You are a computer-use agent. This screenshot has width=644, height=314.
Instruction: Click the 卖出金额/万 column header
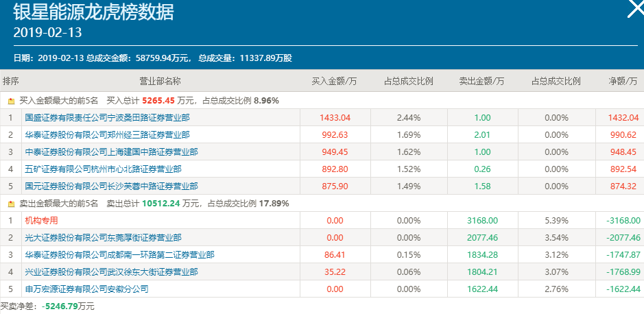coord(482,81)
